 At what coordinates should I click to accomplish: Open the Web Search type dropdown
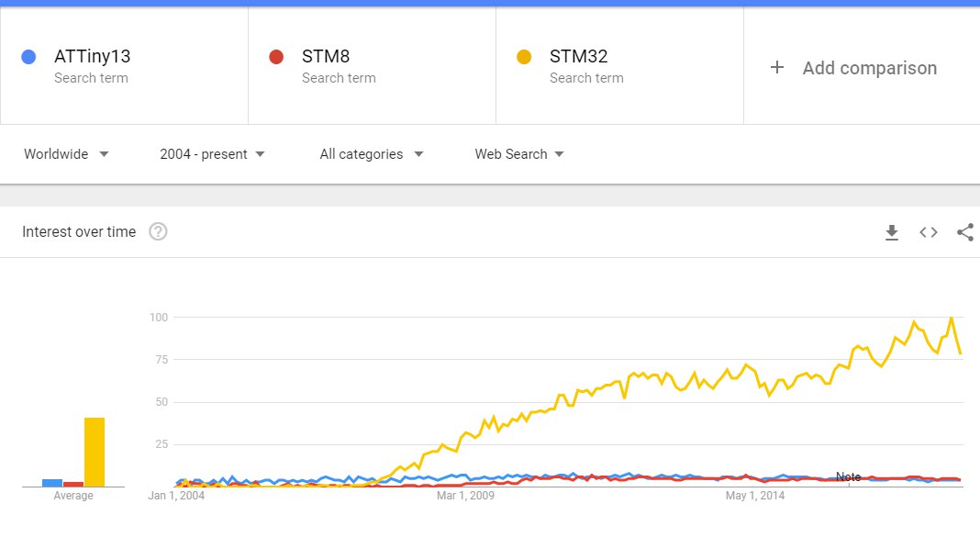tap(519, 154)
